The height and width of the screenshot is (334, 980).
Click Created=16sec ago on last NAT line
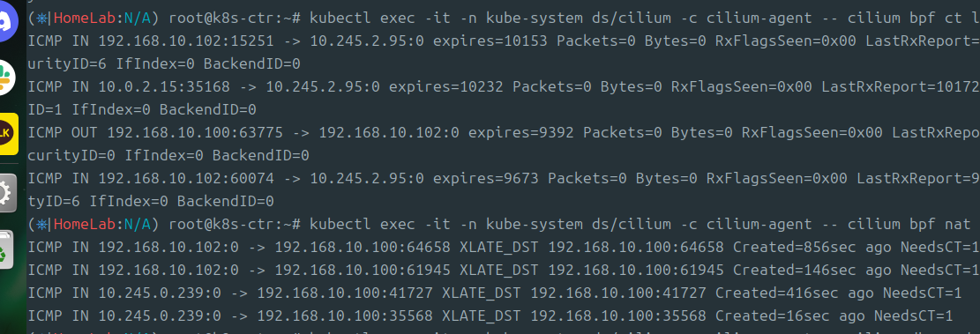(x=790, y=316)
